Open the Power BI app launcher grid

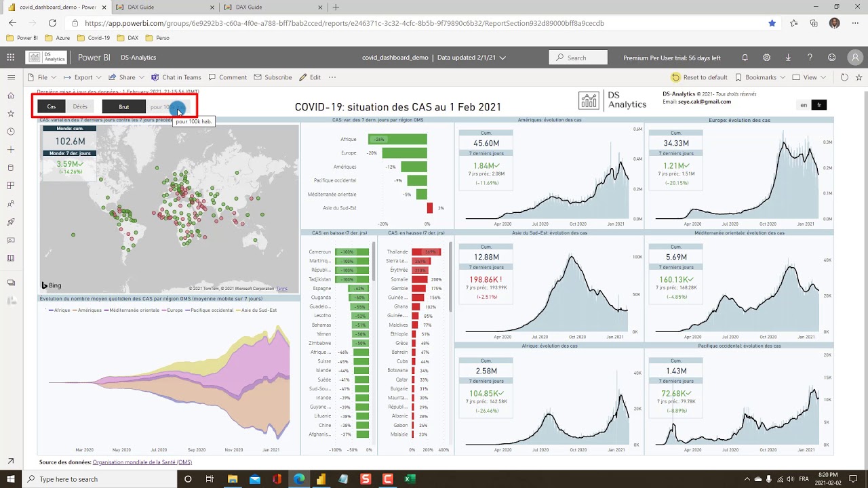pyautogui.click(x=11, y=58)
